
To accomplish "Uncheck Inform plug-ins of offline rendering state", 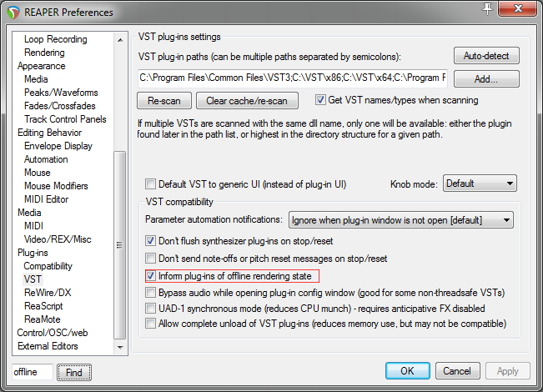I will (151, 275).
